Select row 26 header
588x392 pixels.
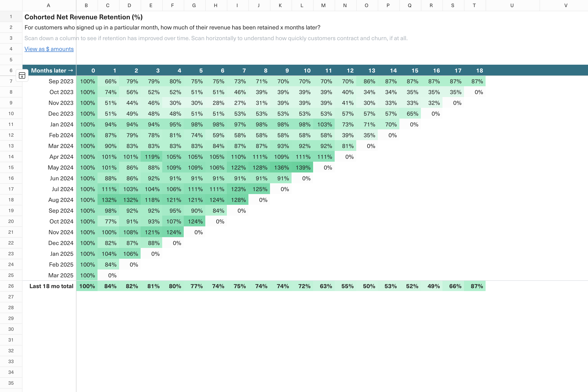11,286
